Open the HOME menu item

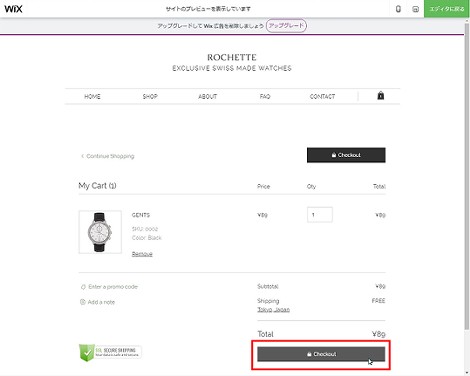pos(92,97)
